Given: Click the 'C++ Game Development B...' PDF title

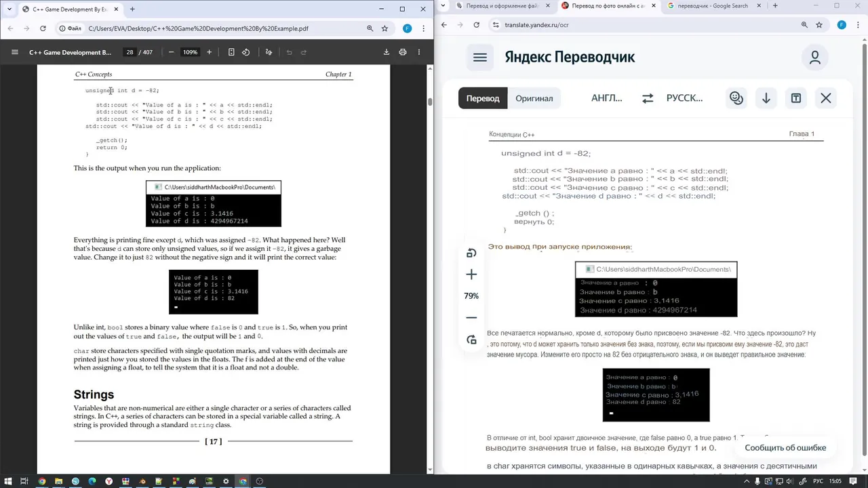Looking at the screenshot, I should [x=71, y=52].
